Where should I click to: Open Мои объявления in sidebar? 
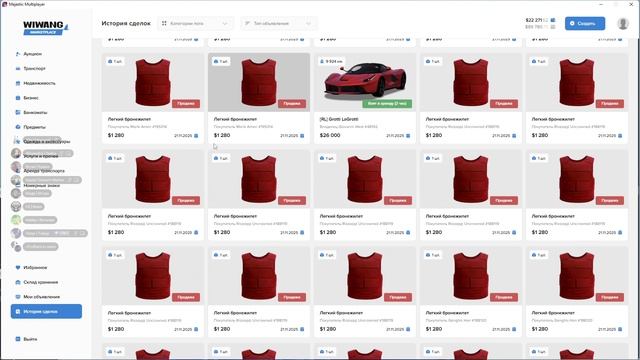click(x=42, y=297)
